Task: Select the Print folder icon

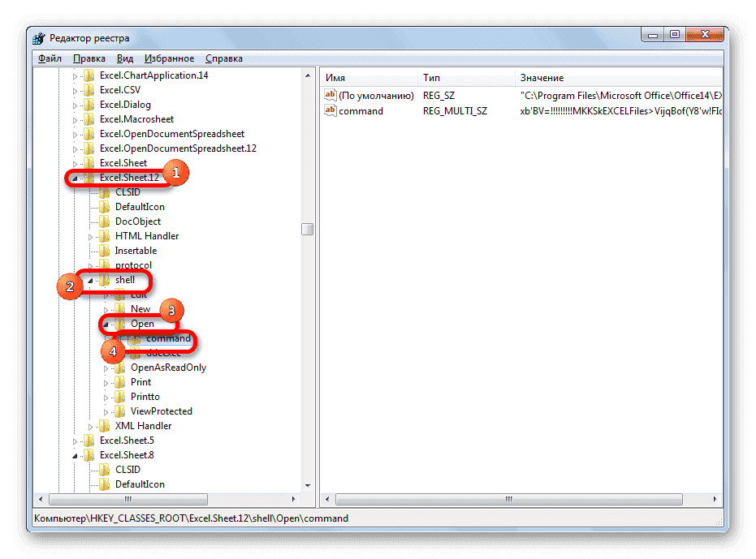Action: click(120, 382)
